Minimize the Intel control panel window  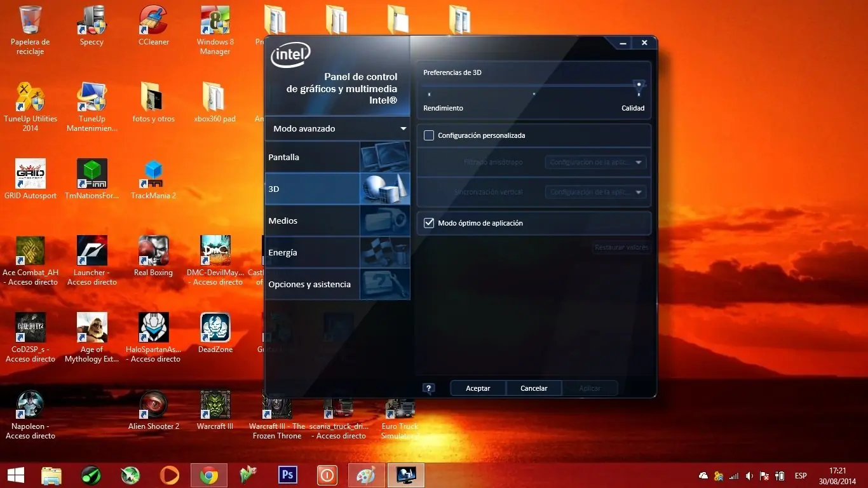click(x=624, y=43)
